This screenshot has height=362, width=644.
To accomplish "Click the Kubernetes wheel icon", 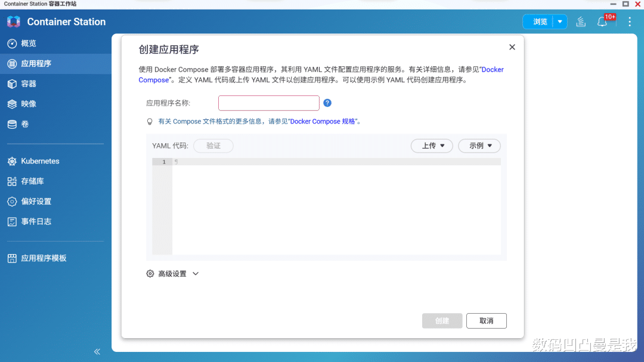I will (x=12, y=161).
